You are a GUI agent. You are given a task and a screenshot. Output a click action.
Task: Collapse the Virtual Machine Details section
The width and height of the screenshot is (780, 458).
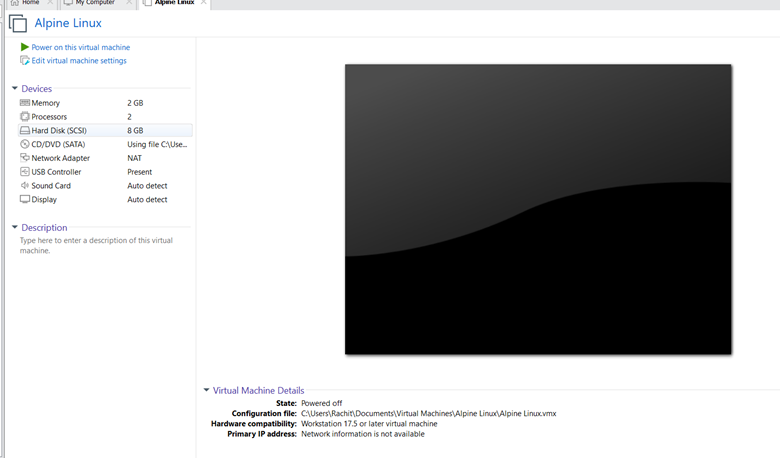click(206, 390)
